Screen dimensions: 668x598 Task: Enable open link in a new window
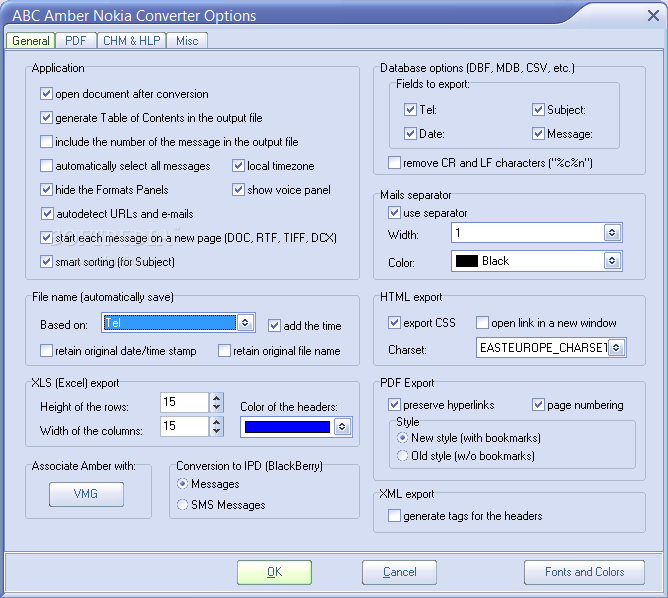pyautogui.click(x=482, y=323)
